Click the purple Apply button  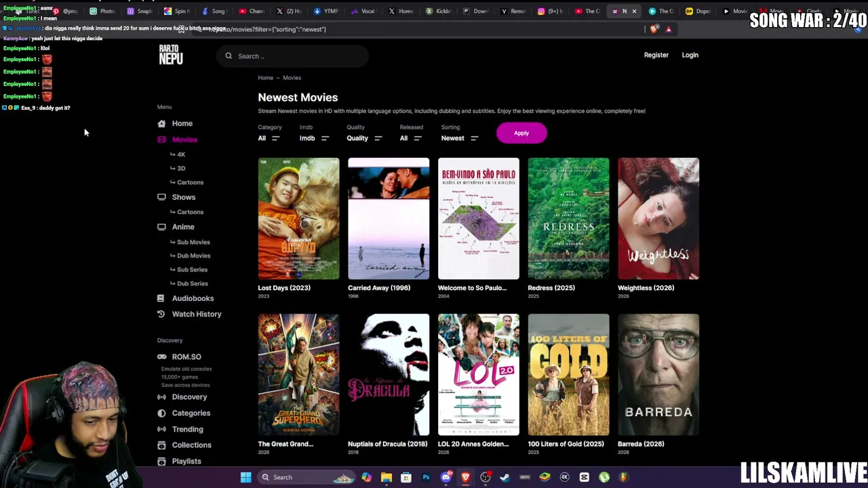tap(521, 133)
